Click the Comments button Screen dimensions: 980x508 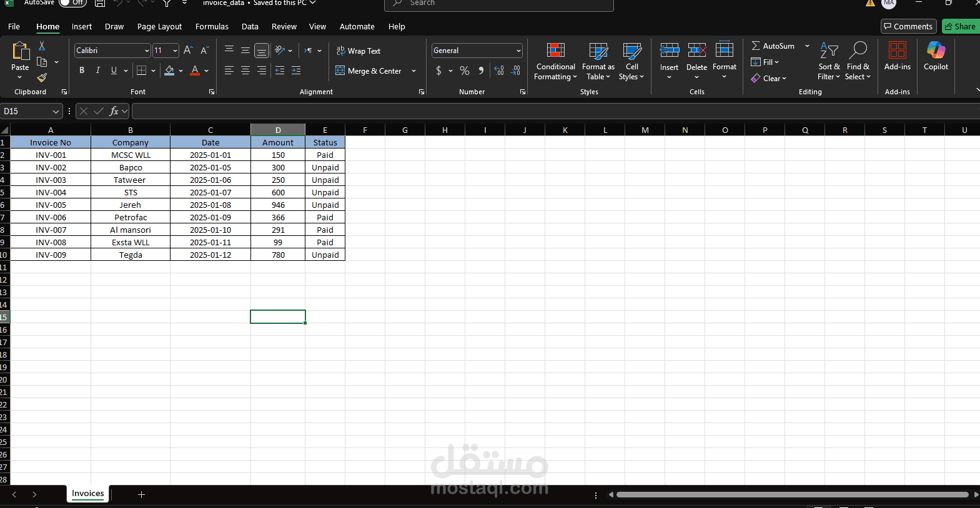click(908, 26)
